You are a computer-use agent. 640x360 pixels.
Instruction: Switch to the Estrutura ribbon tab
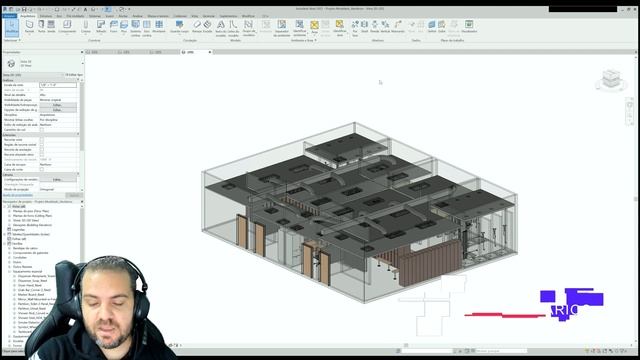[46, 16]
